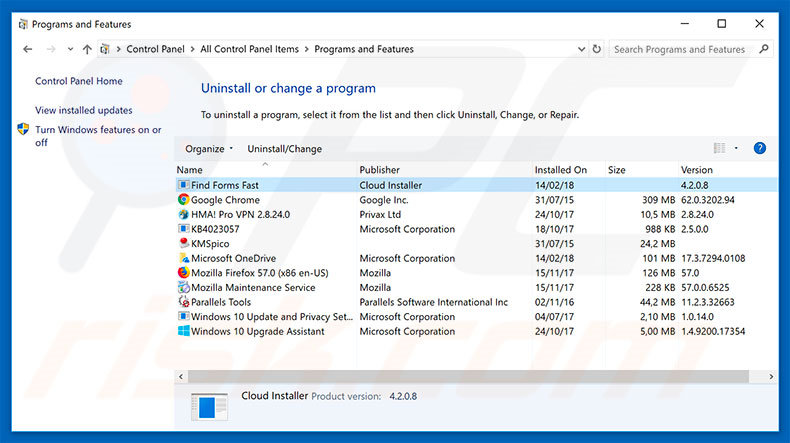Viewport: 790px width, 443px height.
Task: Select Windows 10 Update and Privacy icon
Action: click(184, 317)
